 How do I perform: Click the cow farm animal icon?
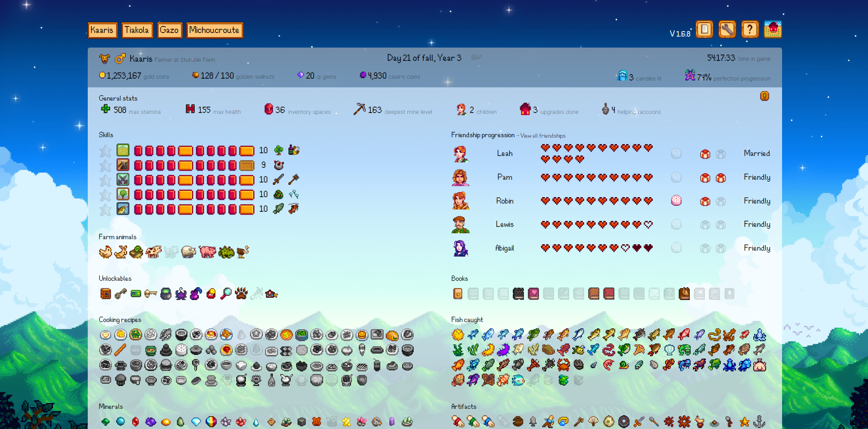(154, 252)
